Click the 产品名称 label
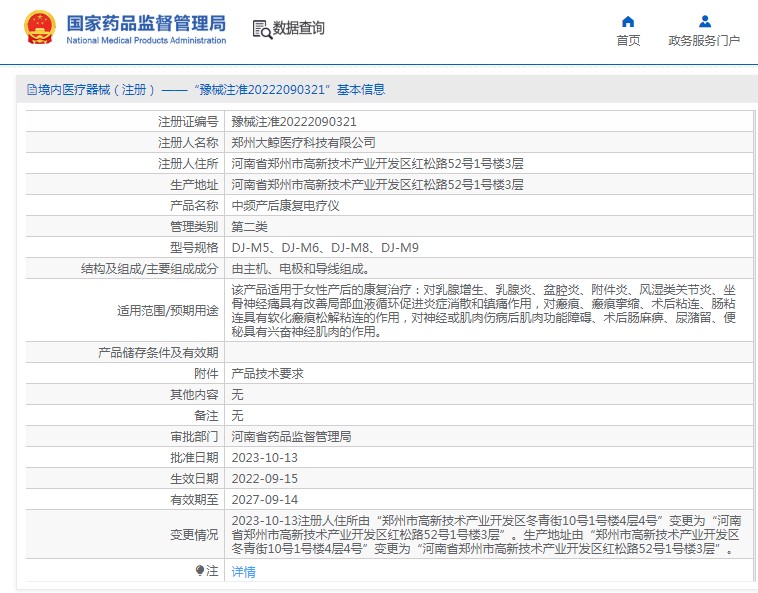The height and width of the screenshot is (593, 758). click(x=194, y=205)
